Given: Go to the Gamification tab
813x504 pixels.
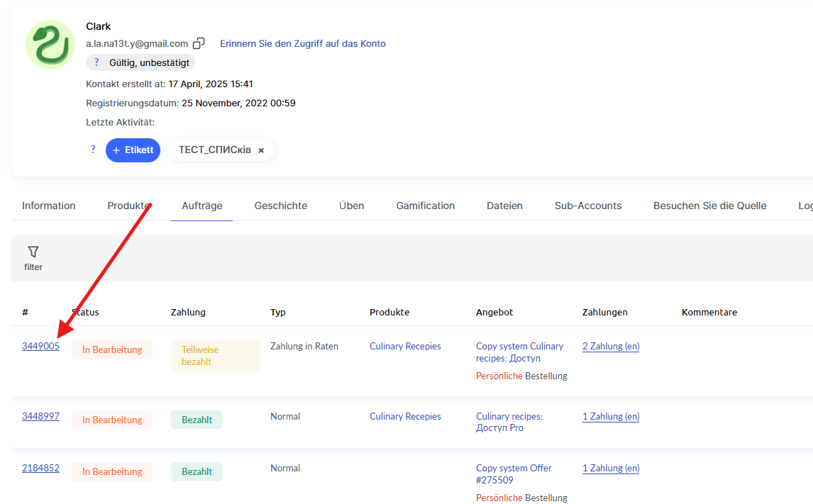Looking at the screenshot, I should point(425,206).
